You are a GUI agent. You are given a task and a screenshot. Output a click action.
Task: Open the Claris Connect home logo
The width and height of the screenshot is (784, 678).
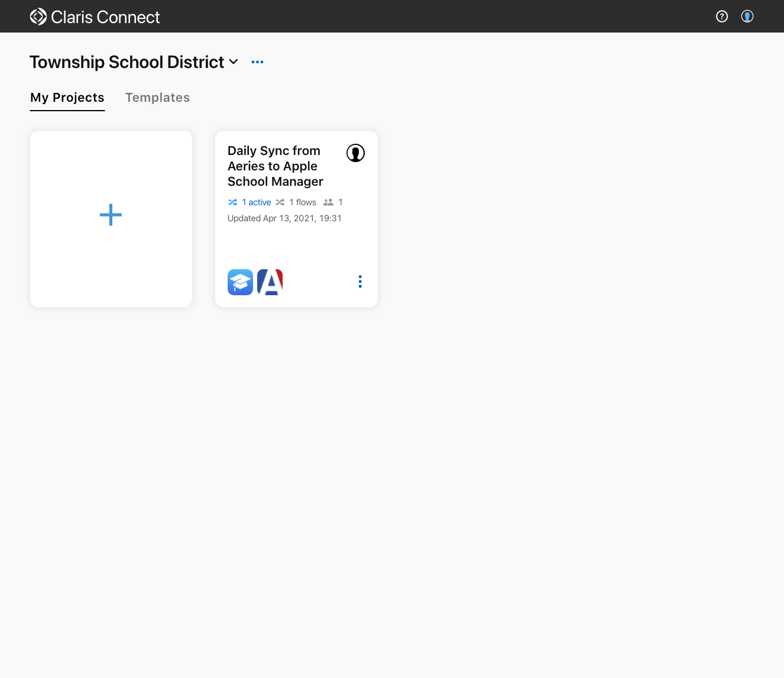pos(37,16)
